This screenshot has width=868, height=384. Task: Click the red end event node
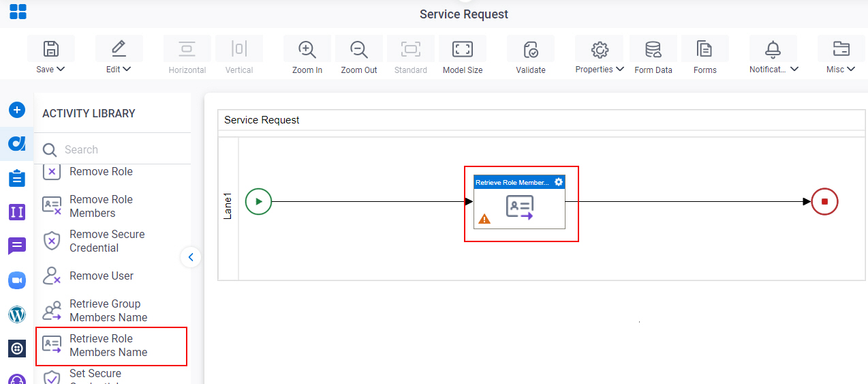coord(824,201)
